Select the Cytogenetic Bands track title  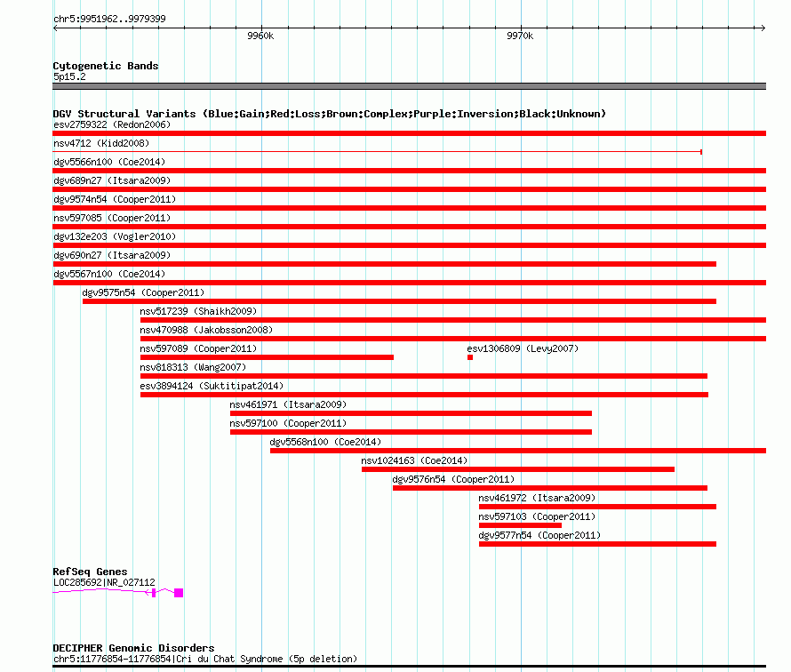click(106, 66)
